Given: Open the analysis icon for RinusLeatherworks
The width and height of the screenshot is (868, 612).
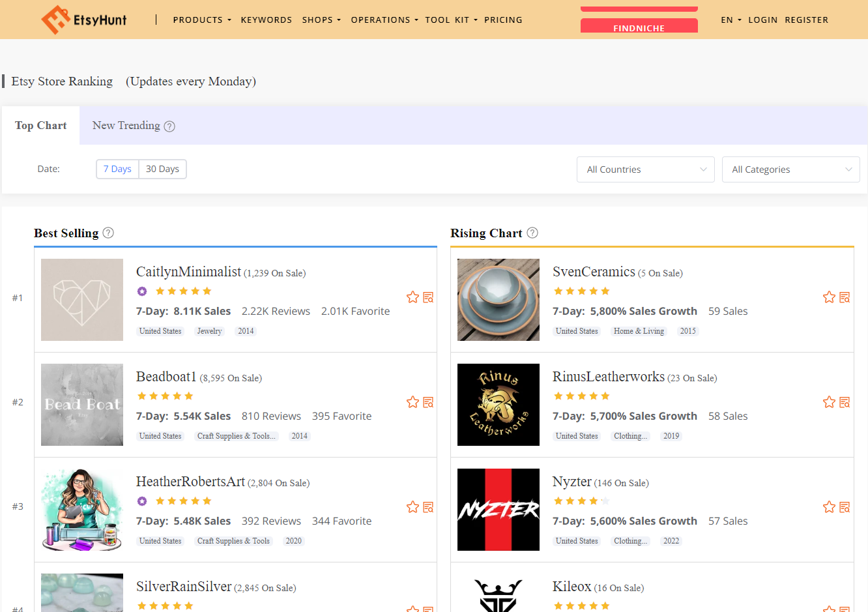Looking at the screenshot, I should [845, 401].
